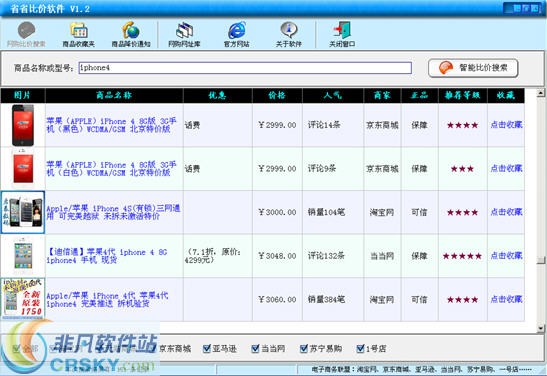
Task: Click 点击收藏 for the ¥2999 black iPhone
Action: tap(506, 125)
